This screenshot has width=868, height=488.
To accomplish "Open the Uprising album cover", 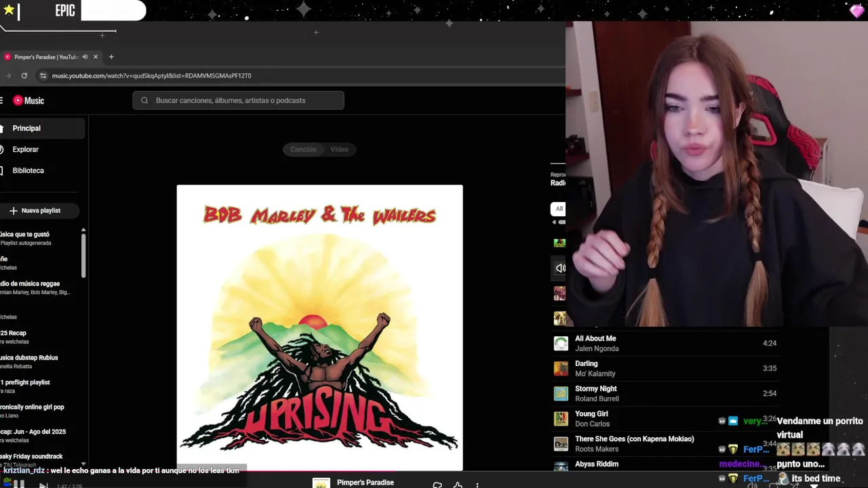I will pyautogui.click(x=319, y=327).
